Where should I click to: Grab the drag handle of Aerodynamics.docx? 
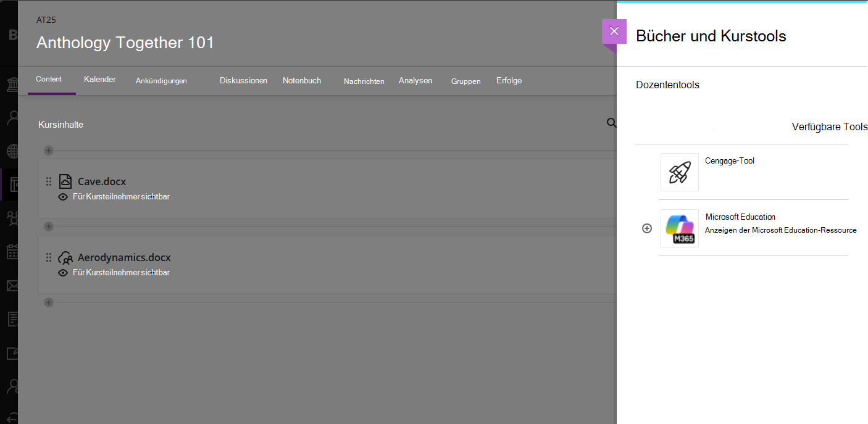coord(49,257)
